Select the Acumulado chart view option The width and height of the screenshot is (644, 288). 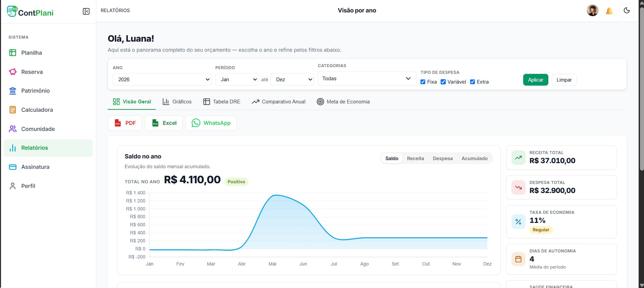pyautogui.click(x=475, y=158)
